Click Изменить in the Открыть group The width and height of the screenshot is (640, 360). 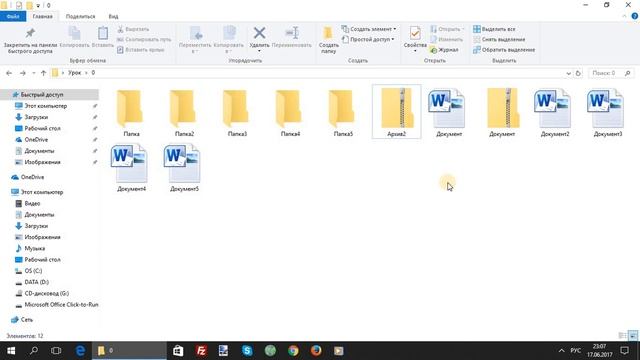tap(447, 40)
